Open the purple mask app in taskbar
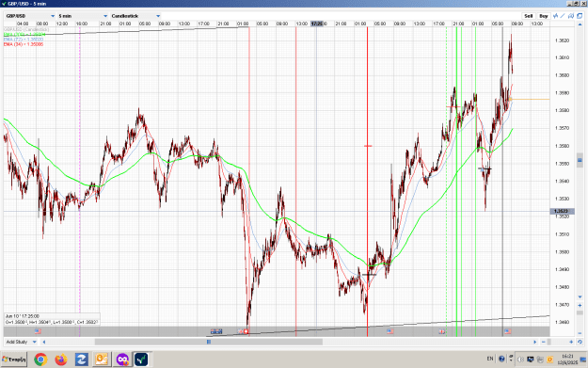 (x=122, y=360)
